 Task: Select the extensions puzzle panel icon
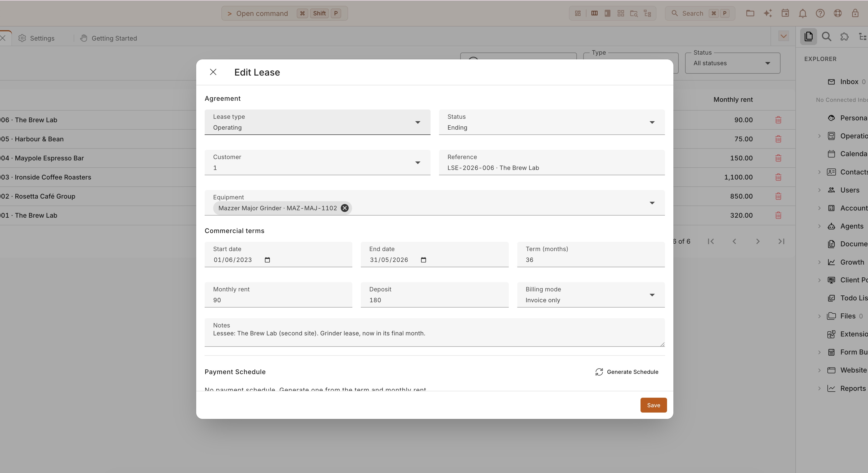click(x=844, y=36)
